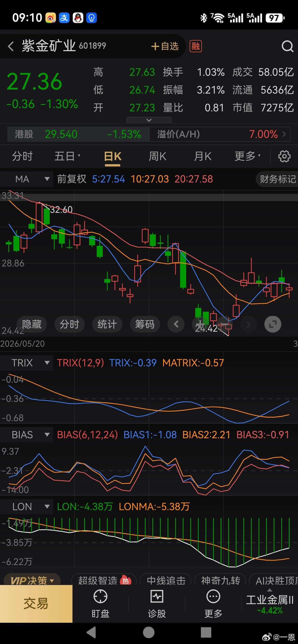Viewport: 298px width, 644px height.
Task: Tap the 2026/05/20 date label
Action: pos(22,344)
